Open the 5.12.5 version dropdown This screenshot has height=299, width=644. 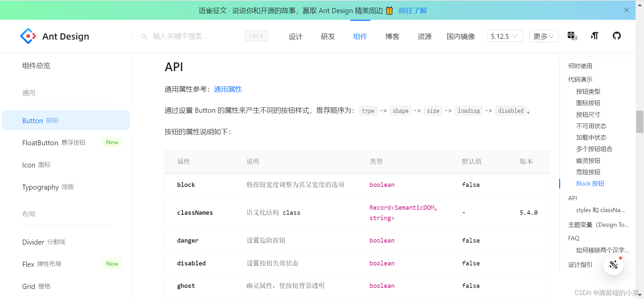[505, 36]
